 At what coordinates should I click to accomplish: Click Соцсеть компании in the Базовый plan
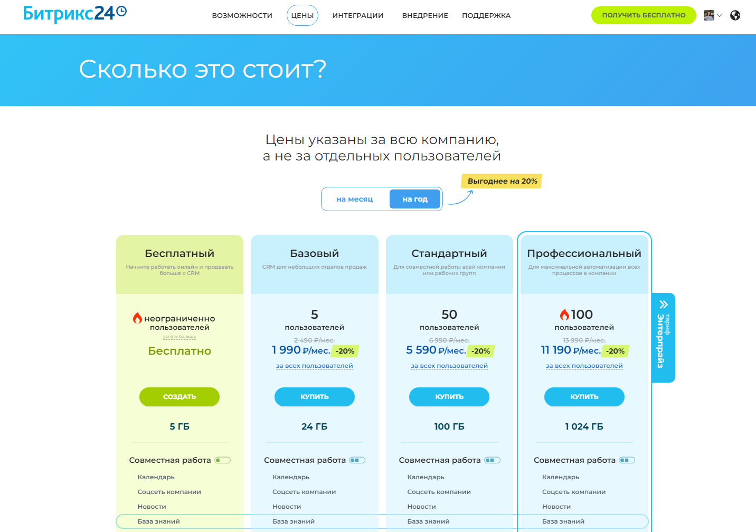[304, 492]
